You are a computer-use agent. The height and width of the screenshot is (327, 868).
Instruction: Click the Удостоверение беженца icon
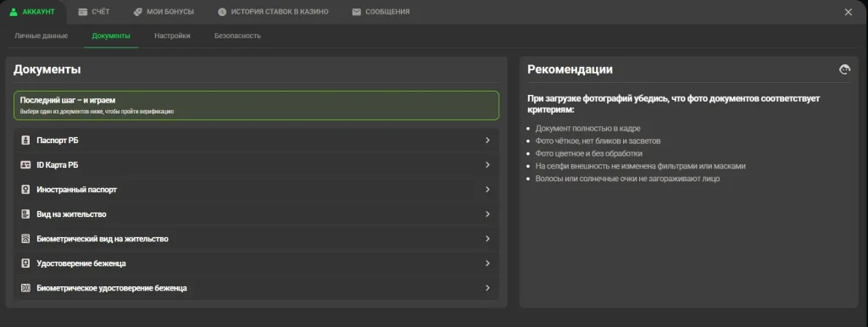click(x=25, y=263)
